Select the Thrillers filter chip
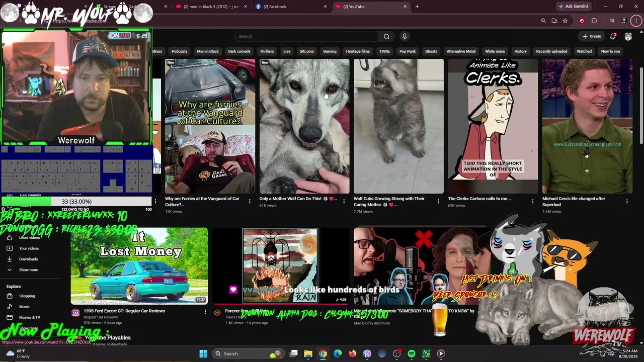The width and height of the screenshot is (644, 362). 267,51
